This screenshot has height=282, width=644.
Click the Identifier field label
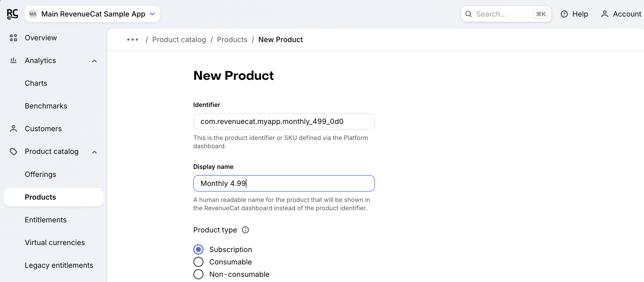[x=207, y=105]
